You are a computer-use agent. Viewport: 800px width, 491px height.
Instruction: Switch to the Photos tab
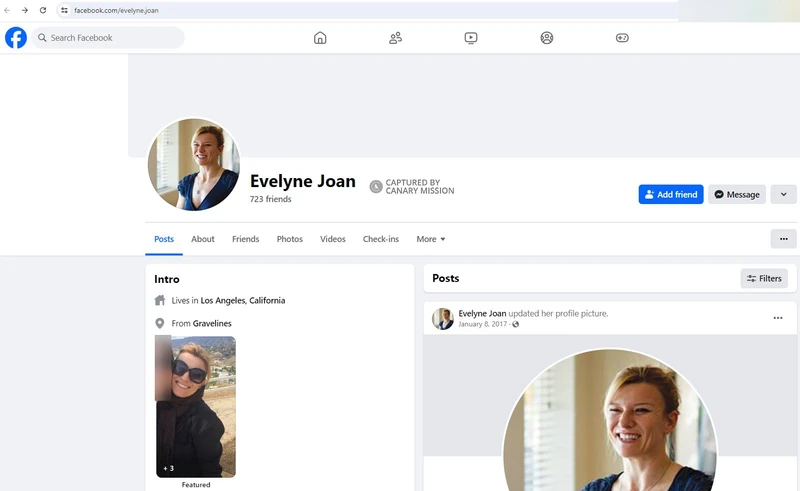[289, 239]
